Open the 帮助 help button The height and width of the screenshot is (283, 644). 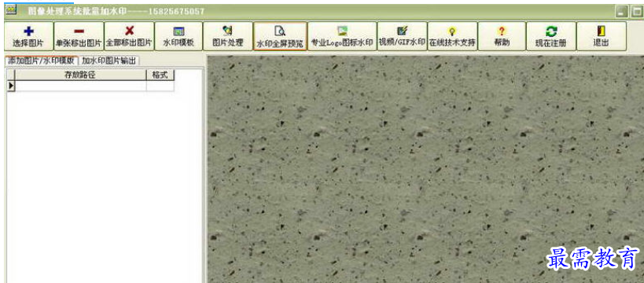[502, 37]
